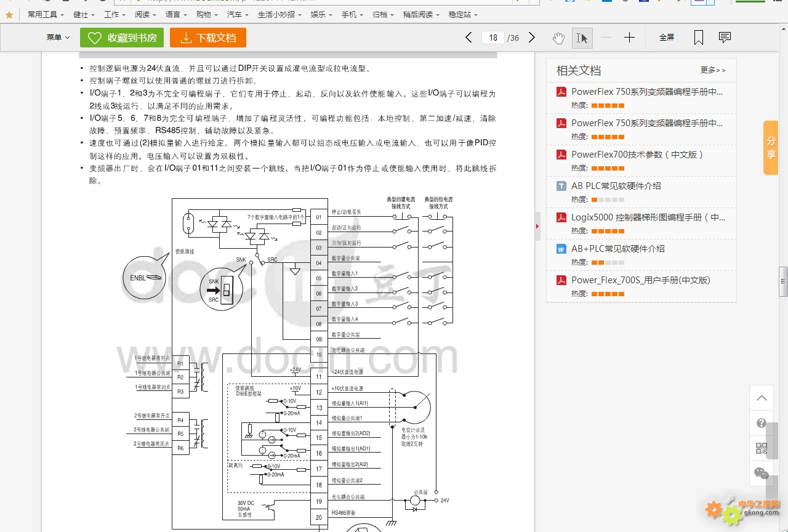Click the back-to-top arrow button
This screenshot has height=532, width=788.
click(x=762, y=398)
